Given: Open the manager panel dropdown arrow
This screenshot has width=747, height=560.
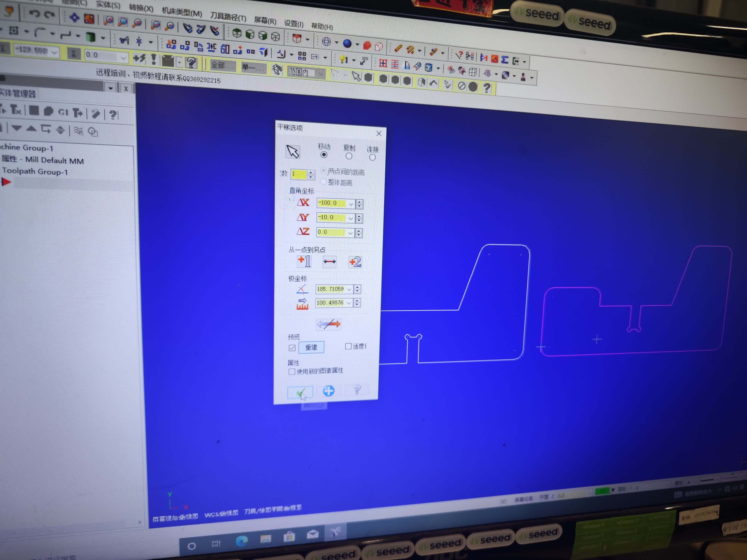Looking at the screenshot, I should pyautogui.click(x=111, y=88).
